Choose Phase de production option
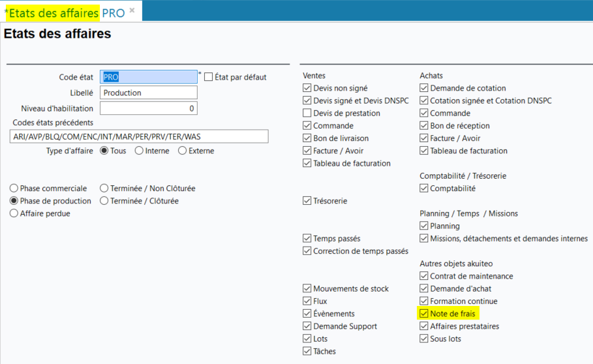Screen dimensions: 593x364 click(x=14, y=201)
